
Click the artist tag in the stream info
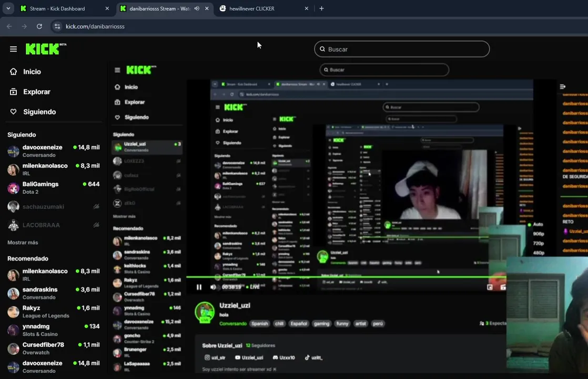click(x=361, y=323)
